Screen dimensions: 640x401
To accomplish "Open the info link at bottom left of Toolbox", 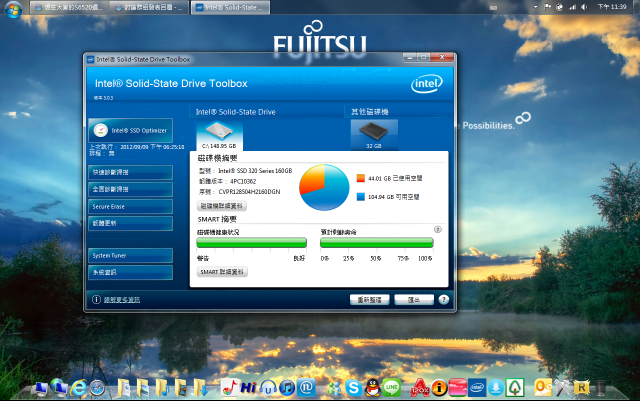I will (122, 300).
